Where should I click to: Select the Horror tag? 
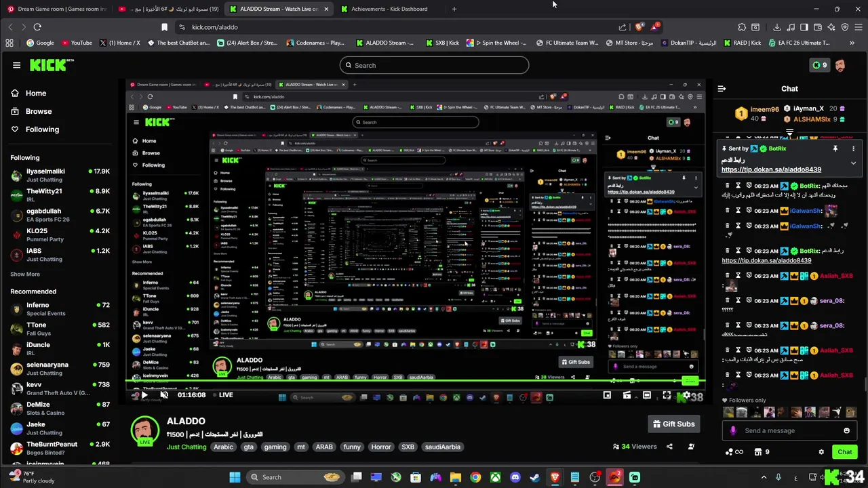click(x=381, y=447)
